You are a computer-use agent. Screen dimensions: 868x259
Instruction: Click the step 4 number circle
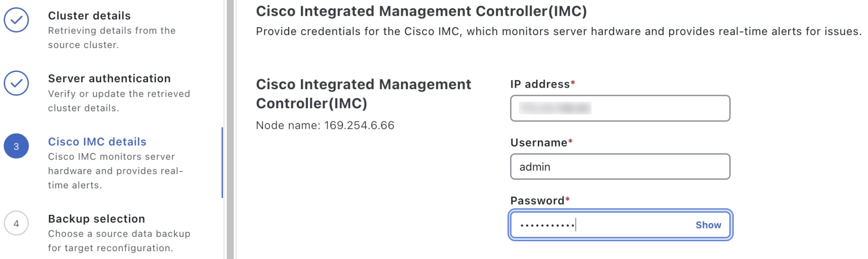[16, 223]
